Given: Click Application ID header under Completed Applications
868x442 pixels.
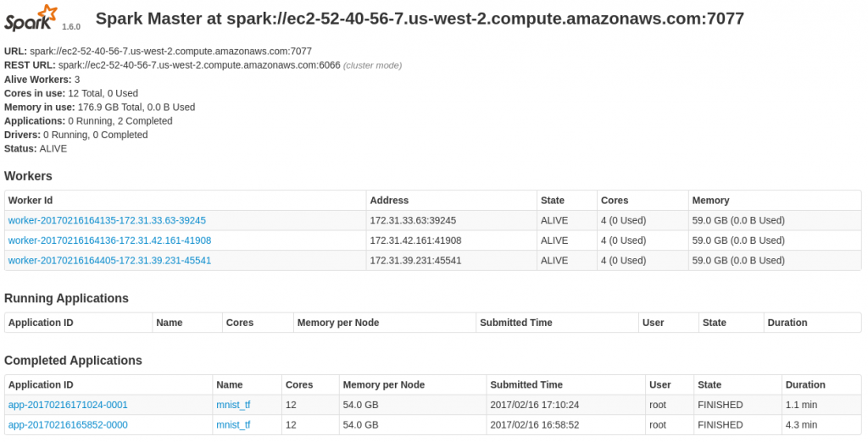Looking at the screenshot, I should 41,384.
